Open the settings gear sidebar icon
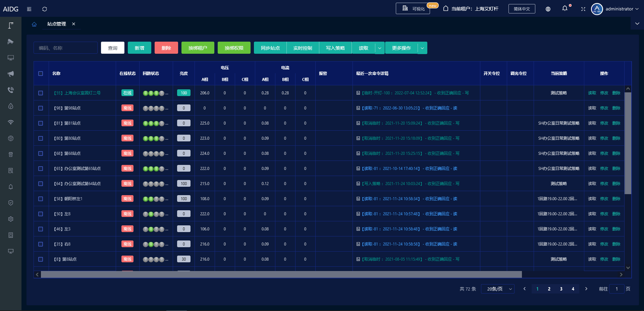The image size is (644, 311). pos(11,219)
